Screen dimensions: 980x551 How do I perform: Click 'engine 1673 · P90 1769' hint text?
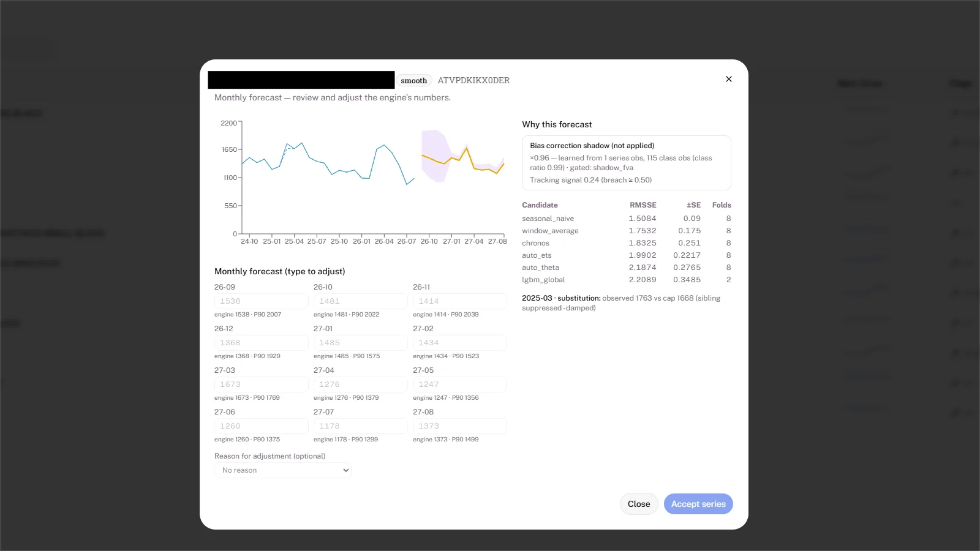tap(247, 398)
